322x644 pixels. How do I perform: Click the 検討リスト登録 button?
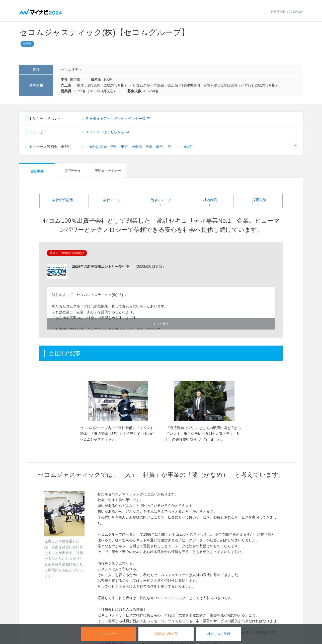pyautogui.click(x=219, y=634)
